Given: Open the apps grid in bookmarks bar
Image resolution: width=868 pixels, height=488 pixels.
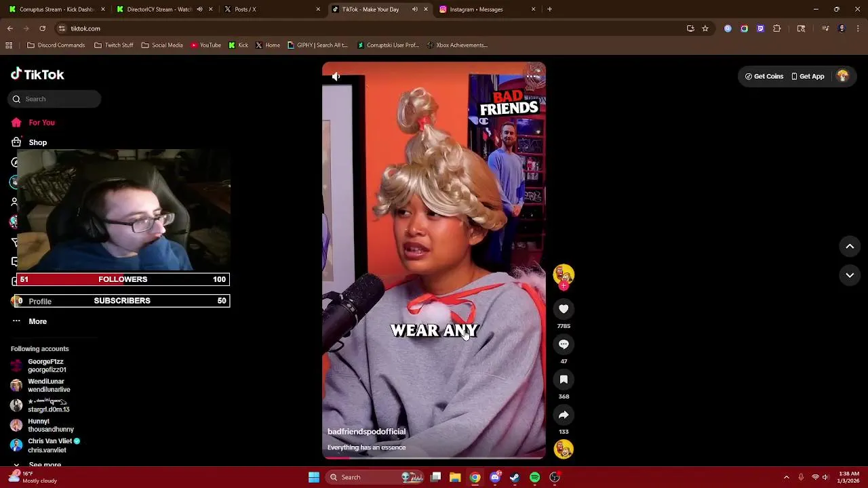Looking at the screenshot, I should [x=9, y=45].
